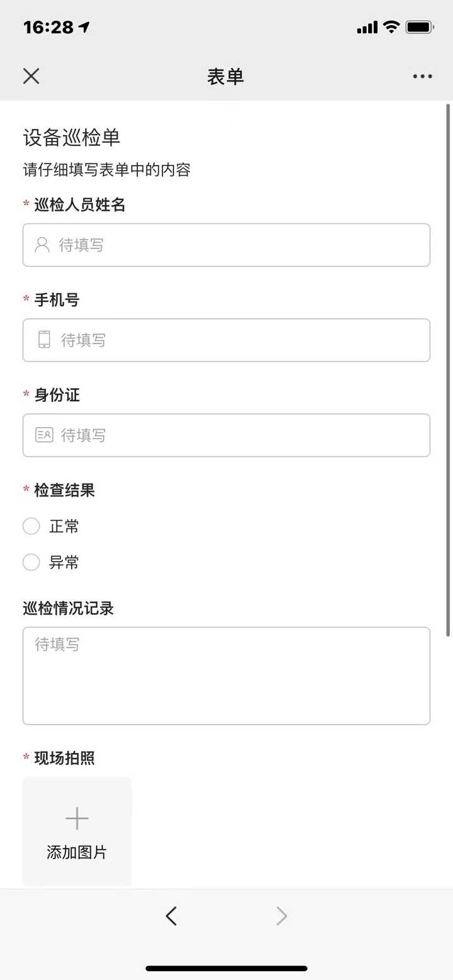Image resolution: width=453 pixels, height=980 pixels.
Task: Tap the ID card icon in 身份证 field
Action: coord(44,435)
